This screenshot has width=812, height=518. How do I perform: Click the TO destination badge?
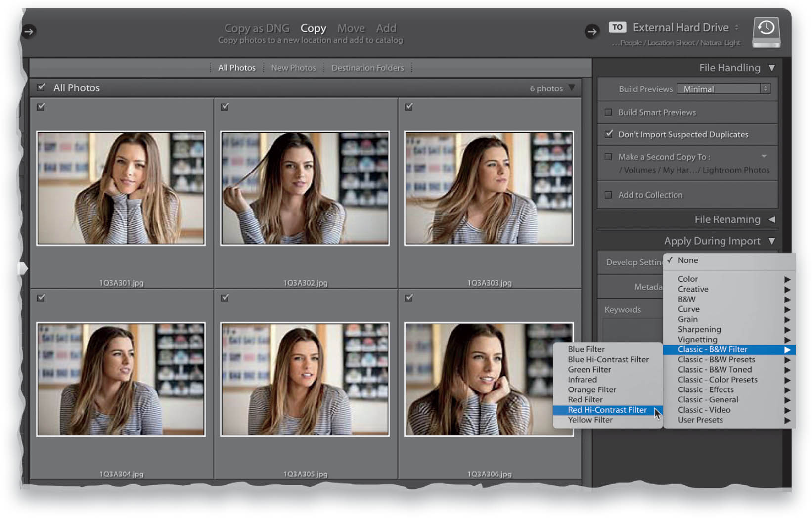coord(617,27)
